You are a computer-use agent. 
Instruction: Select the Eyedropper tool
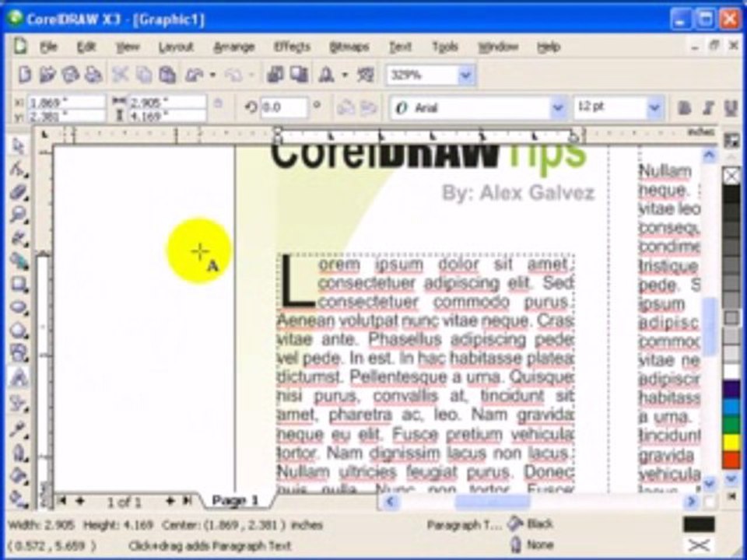point(18,429)
